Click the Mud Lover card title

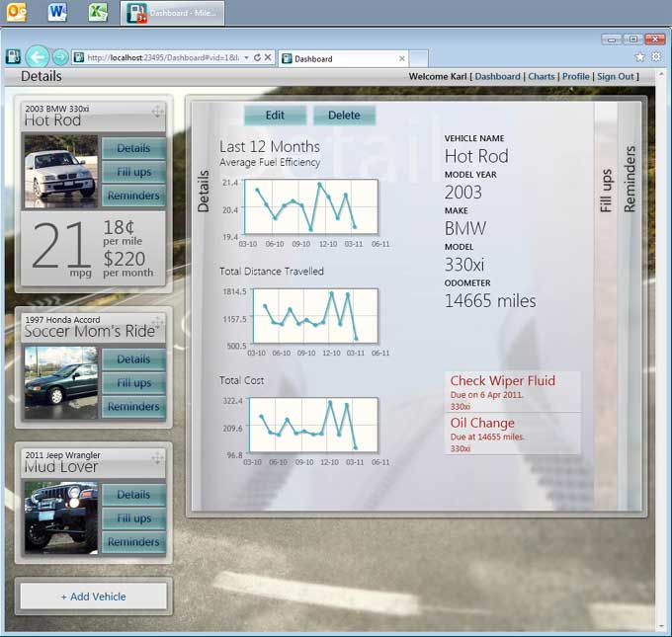point(61,466)
